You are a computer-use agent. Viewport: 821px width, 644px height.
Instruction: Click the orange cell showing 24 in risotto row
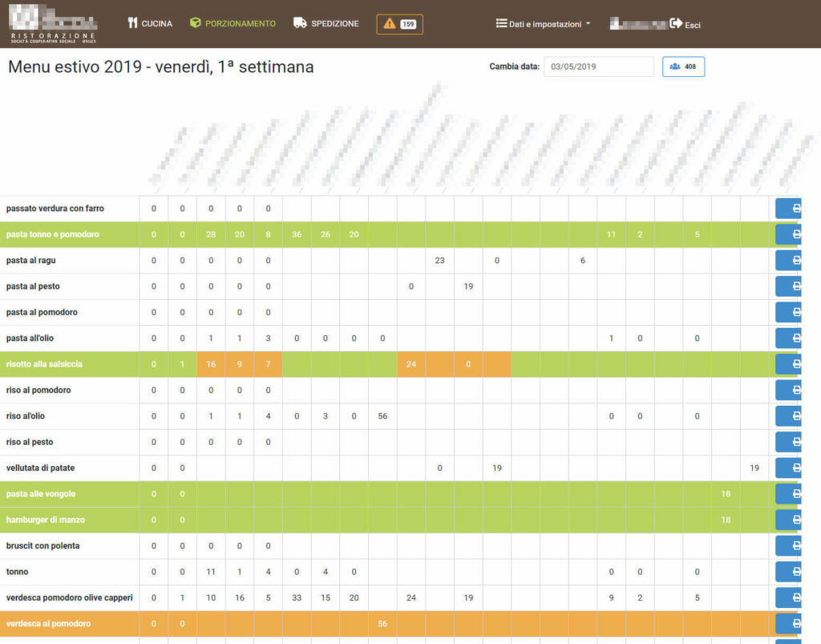click(410, 364)
